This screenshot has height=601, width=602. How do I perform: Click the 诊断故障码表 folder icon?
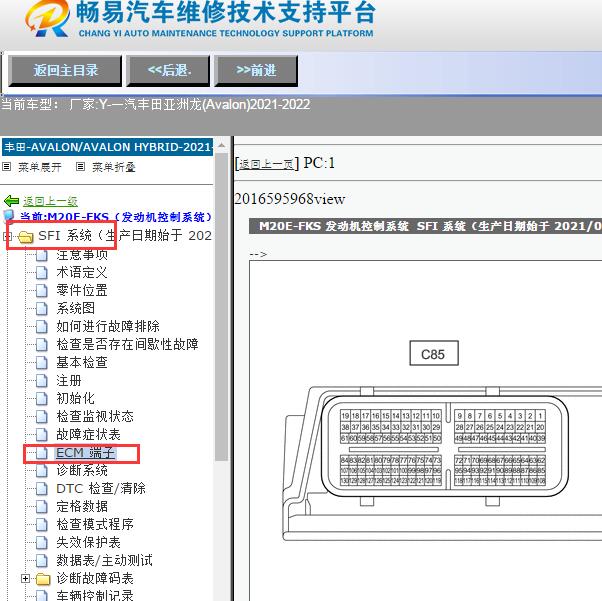(43, 579)
